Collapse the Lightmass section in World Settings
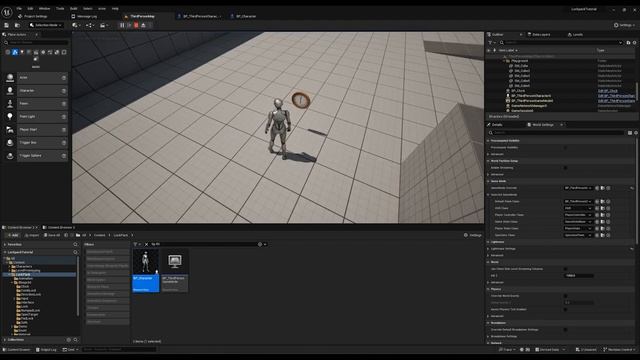This screenshot has width=640, height=360. [488, 242]
